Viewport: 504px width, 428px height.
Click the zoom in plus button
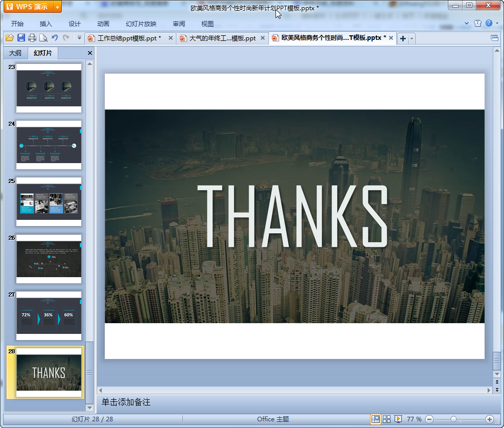coord(489,419)
